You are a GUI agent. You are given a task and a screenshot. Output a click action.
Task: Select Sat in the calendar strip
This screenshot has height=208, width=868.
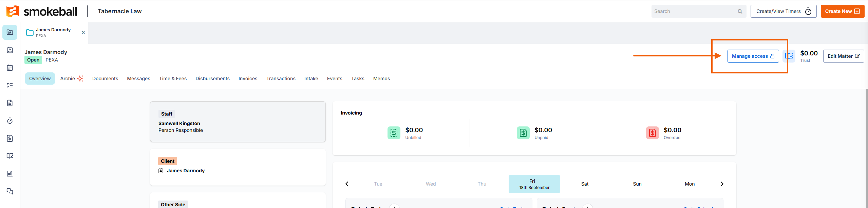click(585, 184)
